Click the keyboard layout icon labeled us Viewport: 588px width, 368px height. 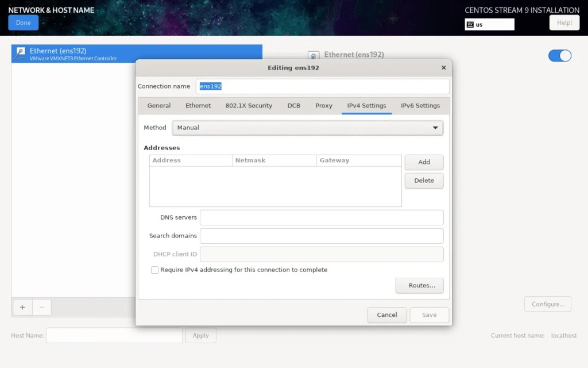click(x=470, y=25)
